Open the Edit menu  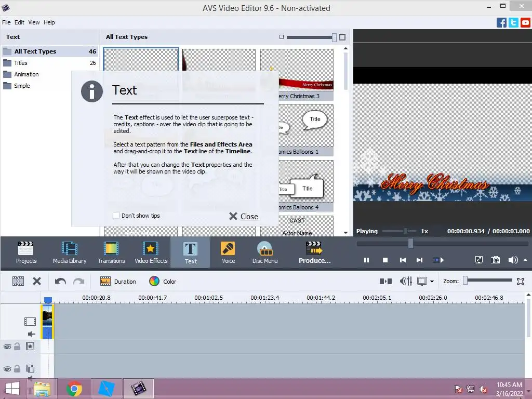click(19, 22)
